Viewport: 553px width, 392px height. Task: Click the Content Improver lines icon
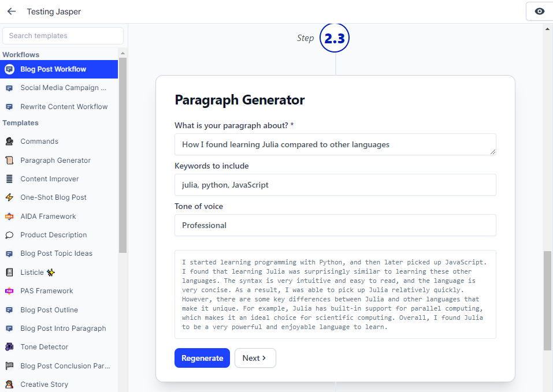(9, 179)
